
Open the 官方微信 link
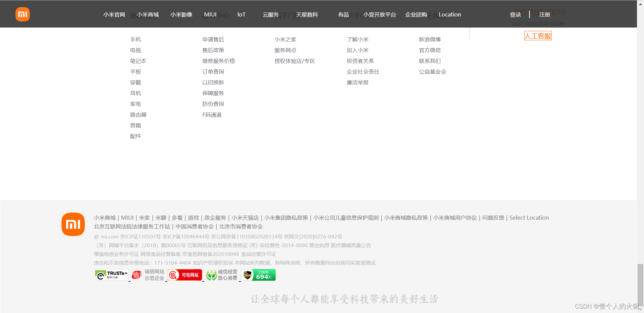[x=430, y=50]
